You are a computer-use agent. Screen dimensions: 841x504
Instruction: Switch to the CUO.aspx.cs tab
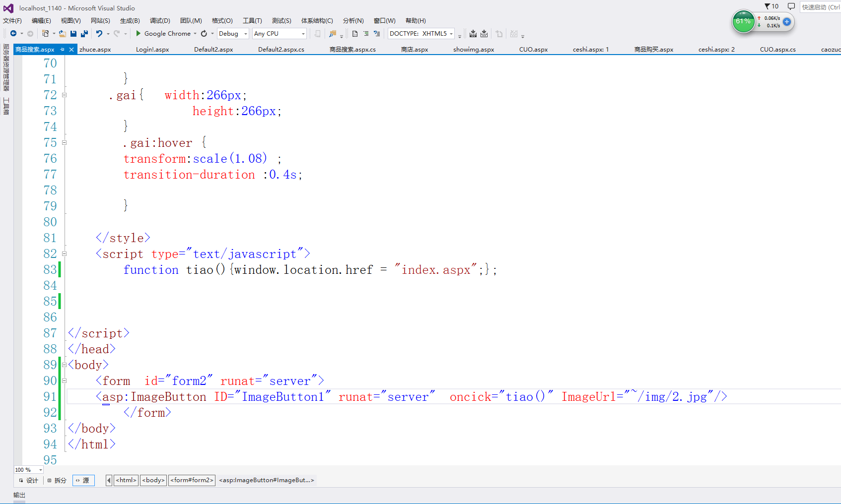tap(777, 50)
